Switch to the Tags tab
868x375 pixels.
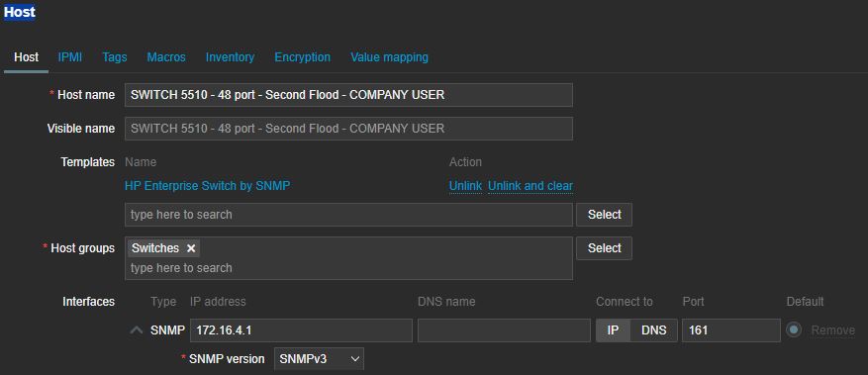(x=115, y=57)
